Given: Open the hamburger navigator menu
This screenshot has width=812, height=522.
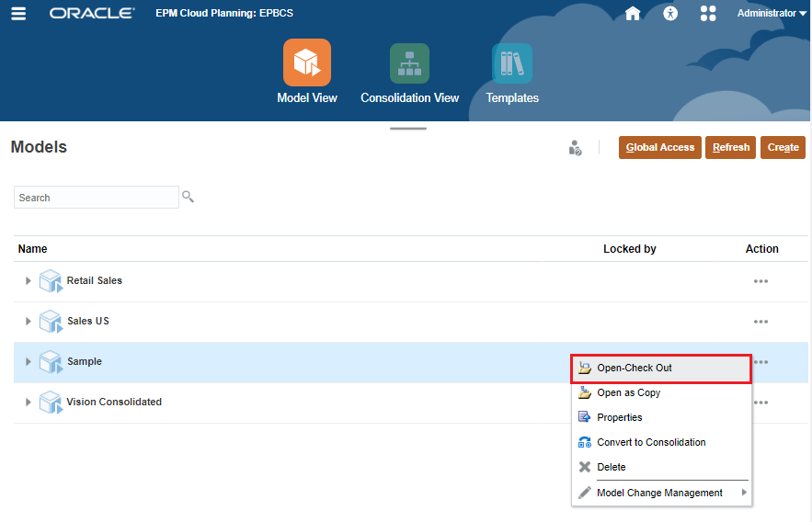Looking at the screenshot, I should pos(18,14).
